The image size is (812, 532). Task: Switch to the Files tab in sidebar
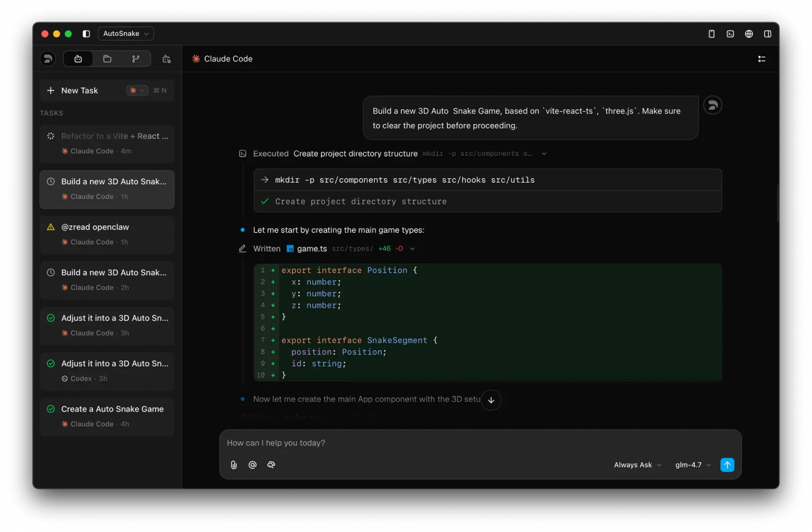coord(107,59)
